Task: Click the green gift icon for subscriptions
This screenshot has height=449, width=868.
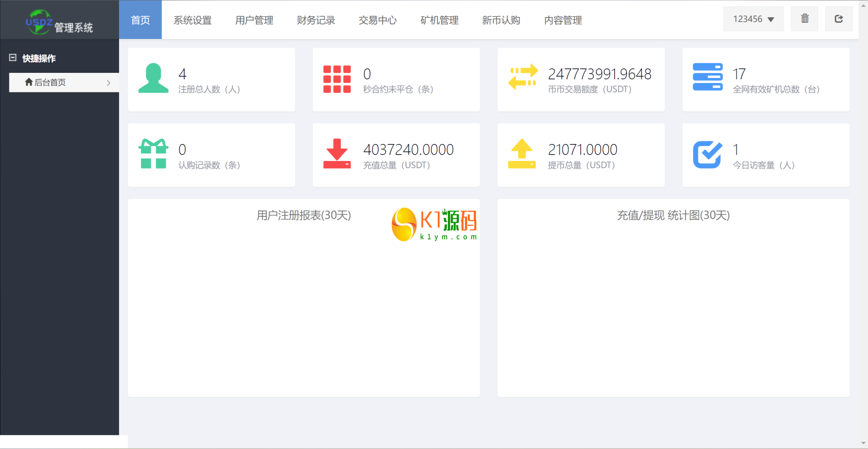Action: 153,154
